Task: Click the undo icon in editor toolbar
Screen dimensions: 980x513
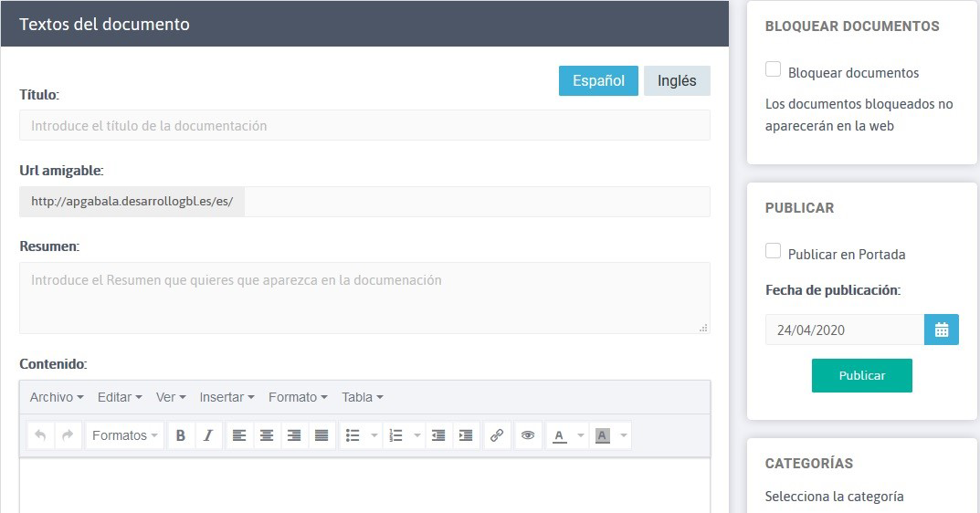Action: point(40,435)
